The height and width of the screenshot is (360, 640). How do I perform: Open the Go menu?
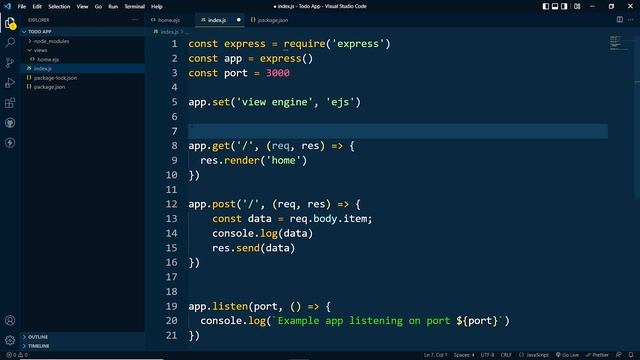[x=98, y=7]
